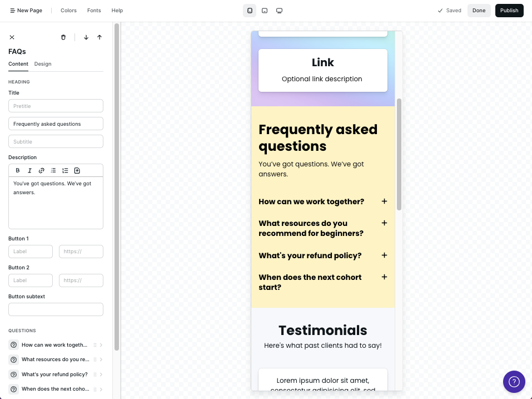Screen dimensions: 532x399
Task: Delete the FAQs section with trash icon
Action: point(63,37)
